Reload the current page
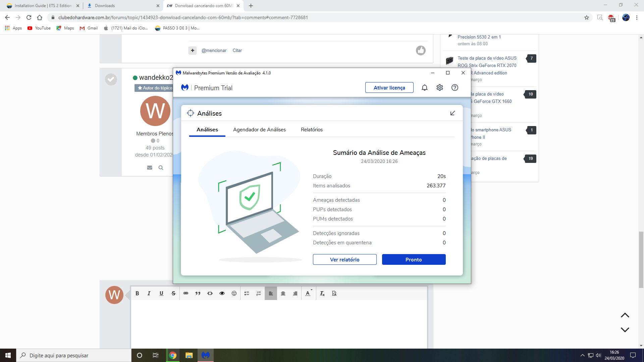644x362 pixels. tap(29, 17)
